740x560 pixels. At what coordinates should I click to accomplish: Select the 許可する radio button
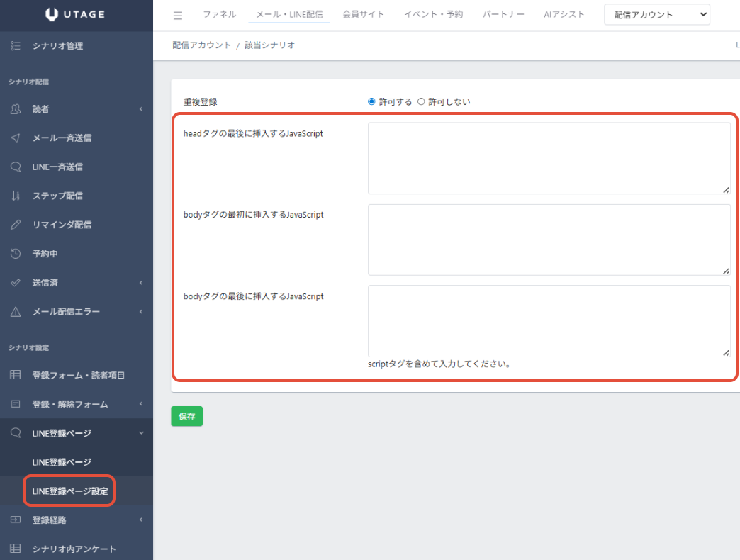[x=371, y=101]
